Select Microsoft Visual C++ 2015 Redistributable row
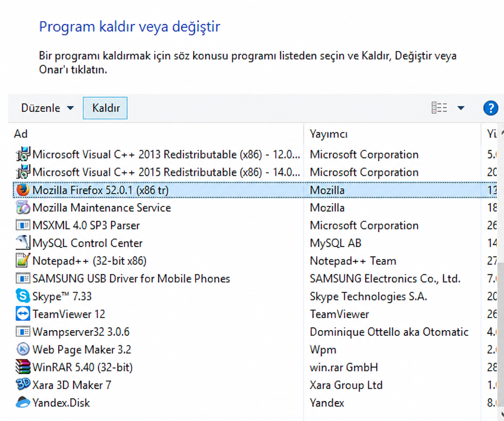 (255, 172)
